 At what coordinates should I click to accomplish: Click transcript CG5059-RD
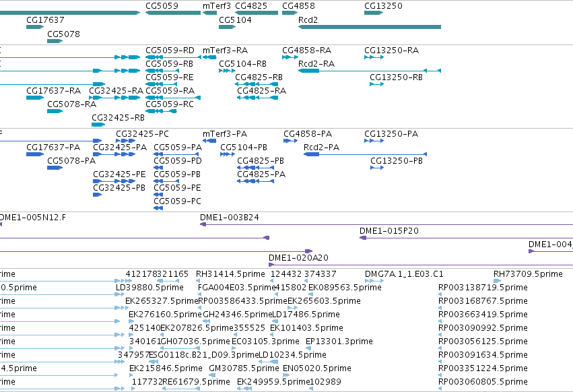click(x=173, y=57)
